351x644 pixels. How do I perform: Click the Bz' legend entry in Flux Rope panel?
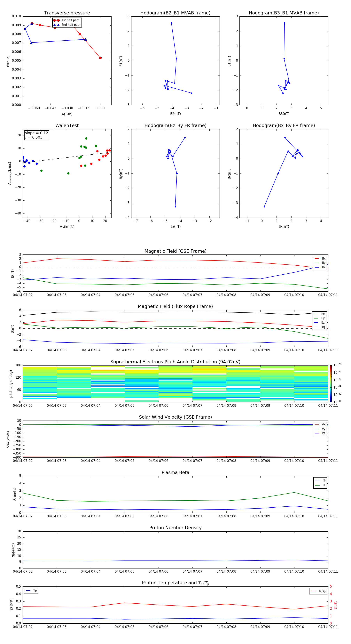pyautogui.click(x=320, y=323)
